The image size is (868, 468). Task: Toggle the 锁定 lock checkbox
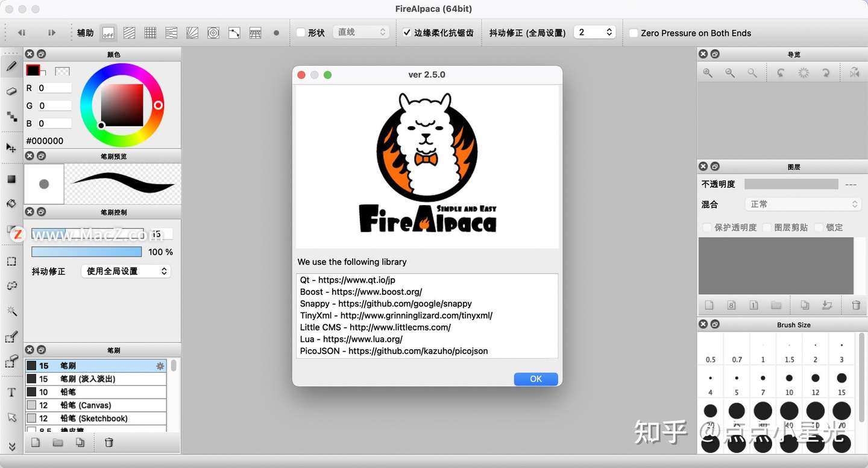819,227
